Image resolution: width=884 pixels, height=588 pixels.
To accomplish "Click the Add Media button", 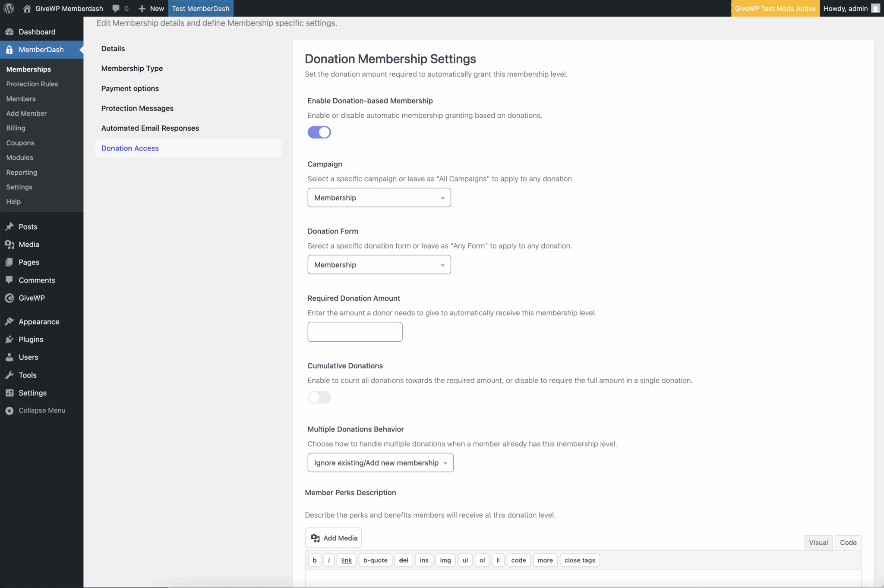I will 333,538.
